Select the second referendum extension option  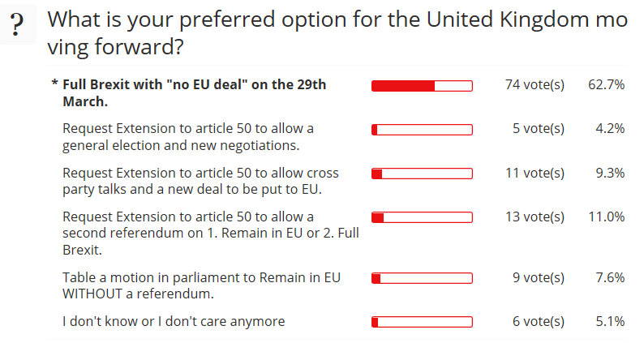211,233
